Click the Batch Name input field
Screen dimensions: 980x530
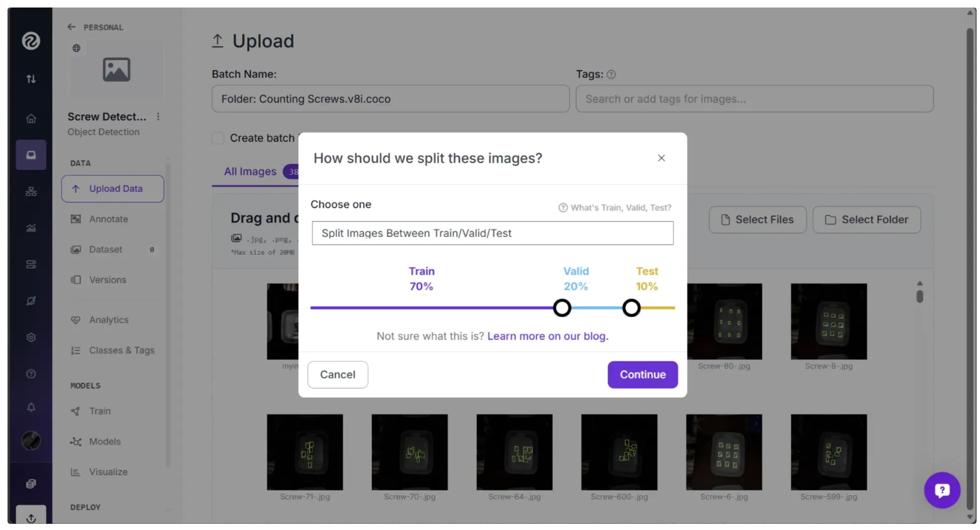(390, 99)
